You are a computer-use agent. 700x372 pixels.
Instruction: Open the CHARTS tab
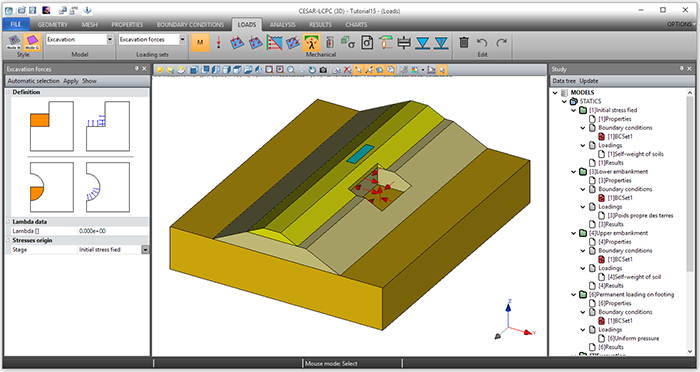(356, 25)
